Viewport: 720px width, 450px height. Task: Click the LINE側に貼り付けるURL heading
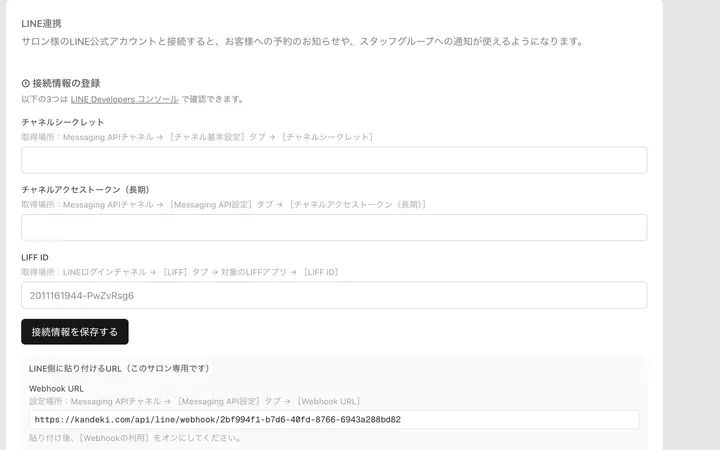coord(119,369)
